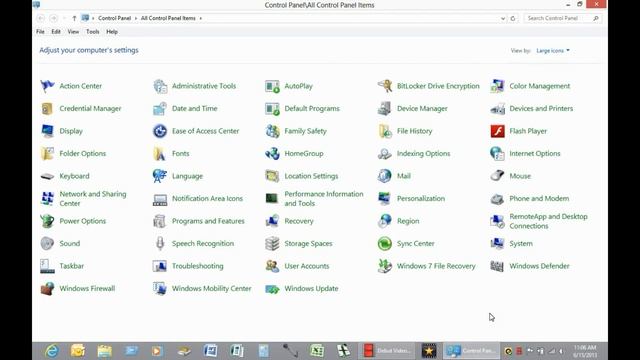Open the View by Large icons dropdown
Image resolution: width=640 pixels, height=360 pixels.
(553, 51)
